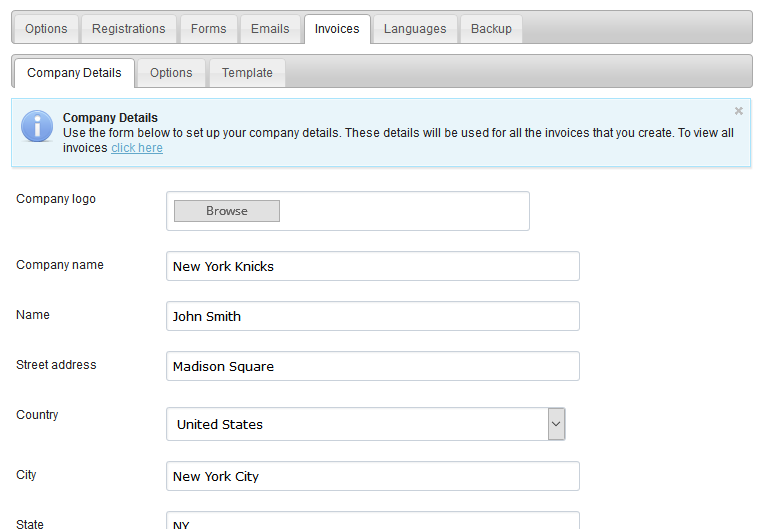The width and height of the screenshot is (763, 529).
Task: Switch to the Backup tab
Action: coord(491,29)
